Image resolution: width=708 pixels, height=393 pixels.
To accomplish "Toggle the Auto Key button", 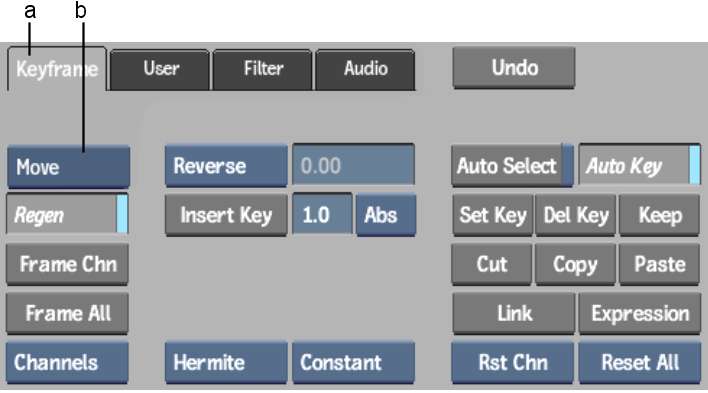I will tap(639, 165).
